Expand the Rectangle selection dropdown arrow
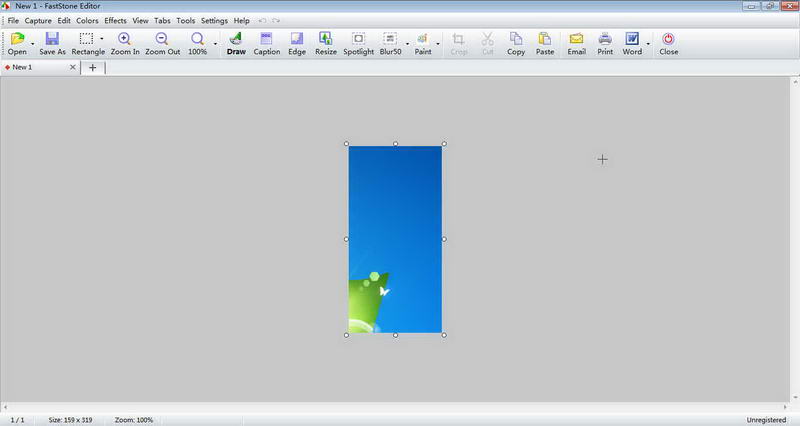Screen dimensions: 800x426 pyautogui.click(x=102, y=39)
